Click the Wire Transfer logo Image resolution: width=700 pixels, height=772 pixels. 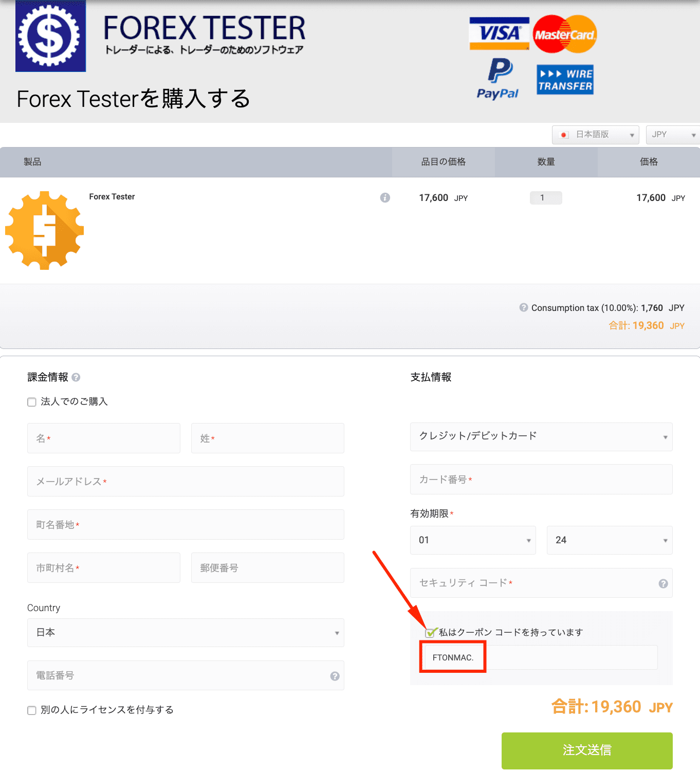pos(565,80)
